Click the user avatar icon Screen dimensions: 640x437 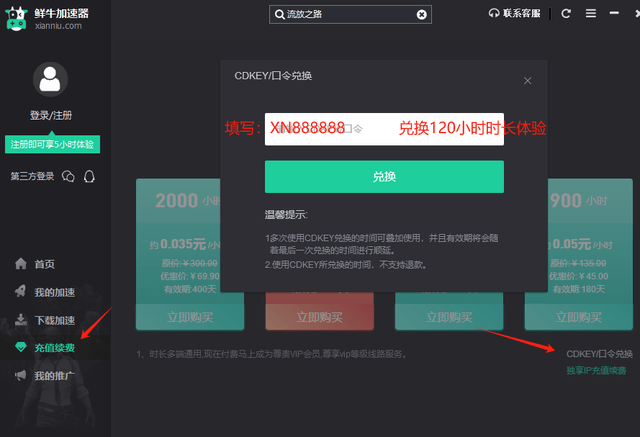(x=50, y=79)
